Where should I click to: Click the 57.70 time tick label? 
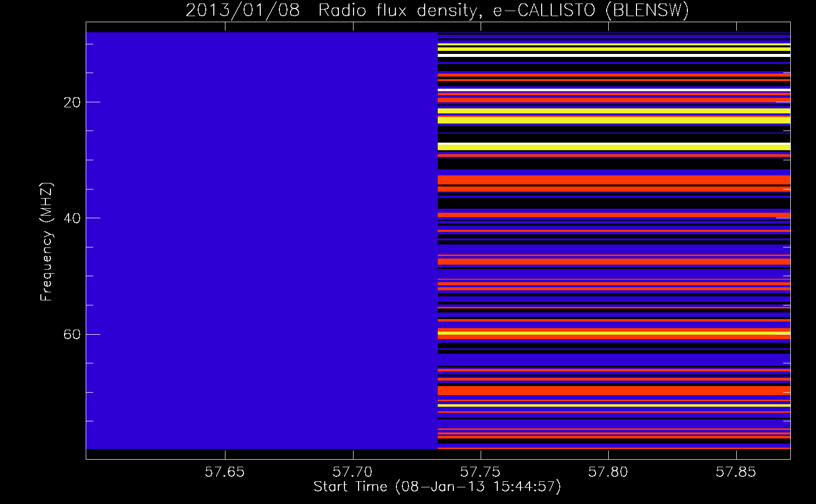click(353, 472)
